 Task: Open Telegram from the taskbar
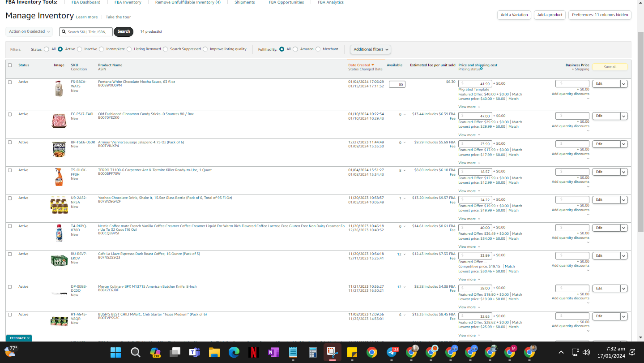point(392,352)
